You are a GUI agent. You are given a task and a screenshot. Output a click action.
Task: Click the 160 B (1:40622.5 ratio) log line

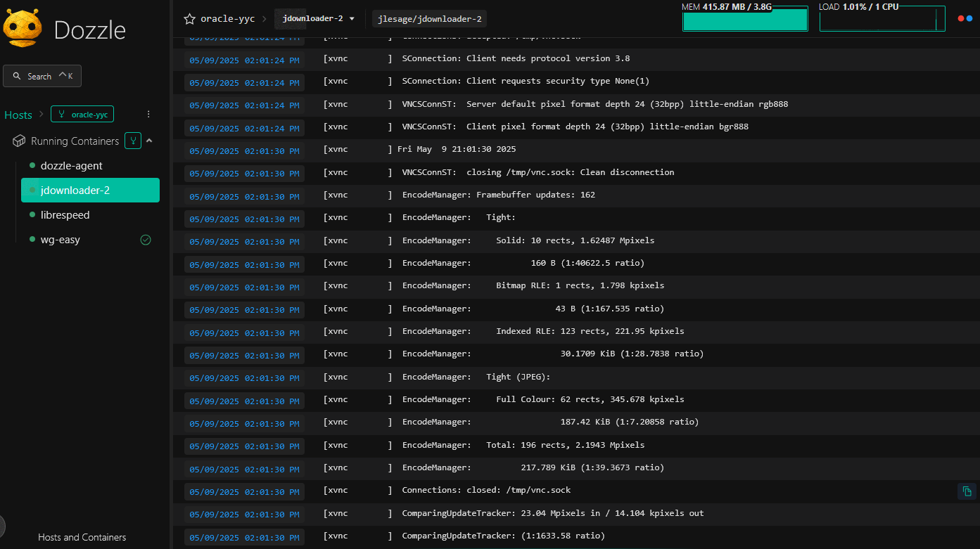pyautogui.click(x=576, y=263)
